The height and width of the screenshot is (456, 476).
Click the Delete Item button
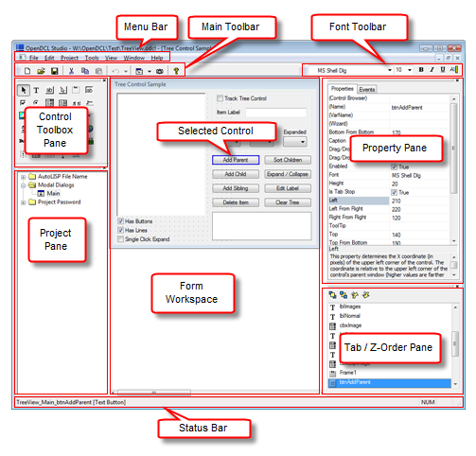[x=236, y=202]
